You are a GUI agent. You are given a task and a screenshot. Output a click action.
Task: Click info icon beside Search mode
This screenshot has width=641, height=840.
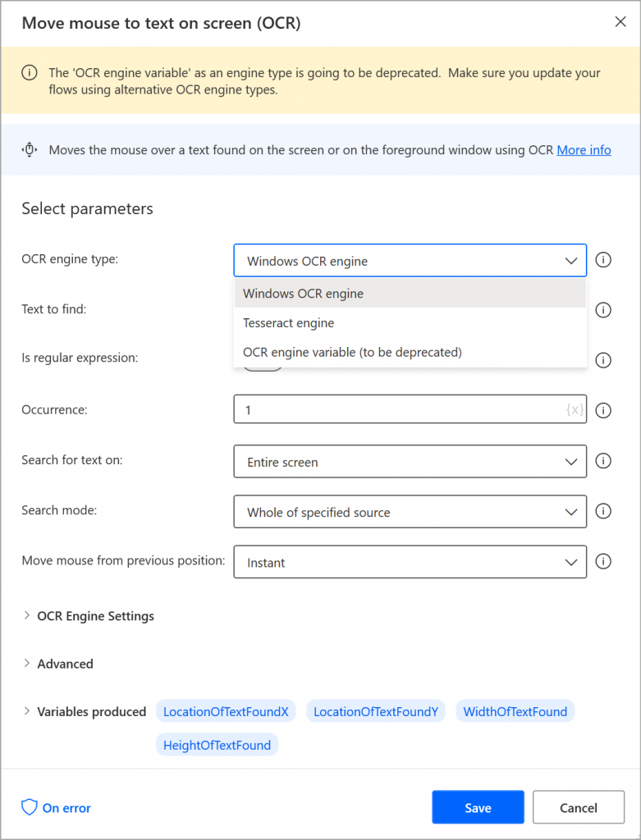coord(603,511)
